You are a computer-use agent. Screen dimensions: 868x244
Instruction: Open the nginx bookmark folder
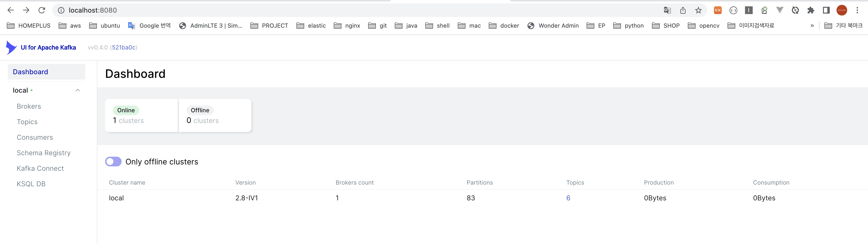(x=347, y=26)
